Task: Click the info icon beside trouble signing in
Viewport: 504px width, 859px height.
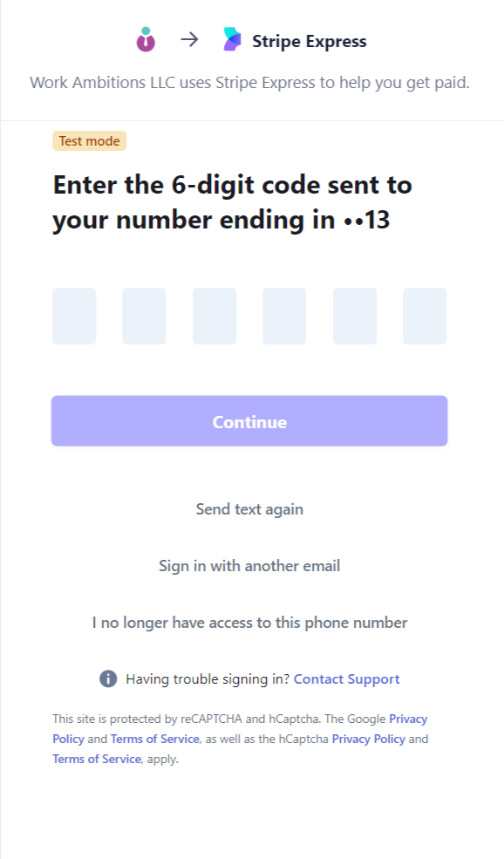Action: pos(108,678)
